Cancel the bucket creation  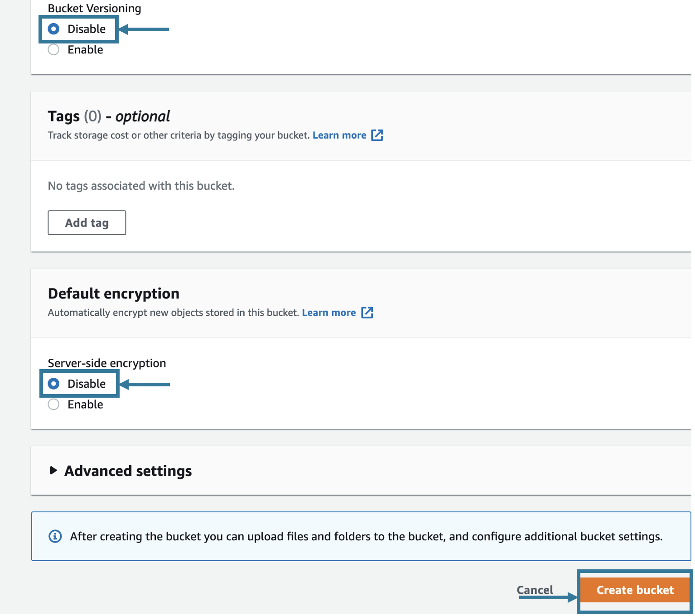[535, 590]
